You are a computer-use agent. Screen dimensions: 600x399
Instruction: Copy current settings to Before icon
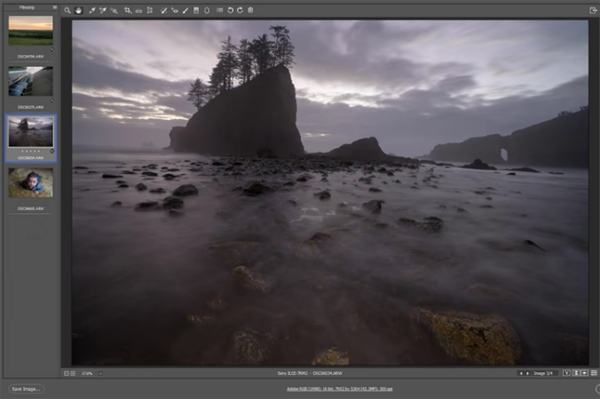(x=585, y=373)
